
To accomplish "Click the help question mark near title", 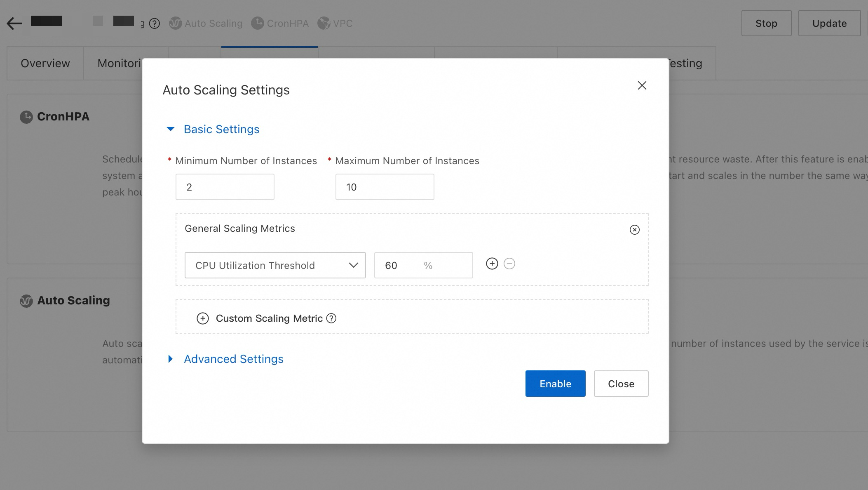I will [x=155, y=24].
